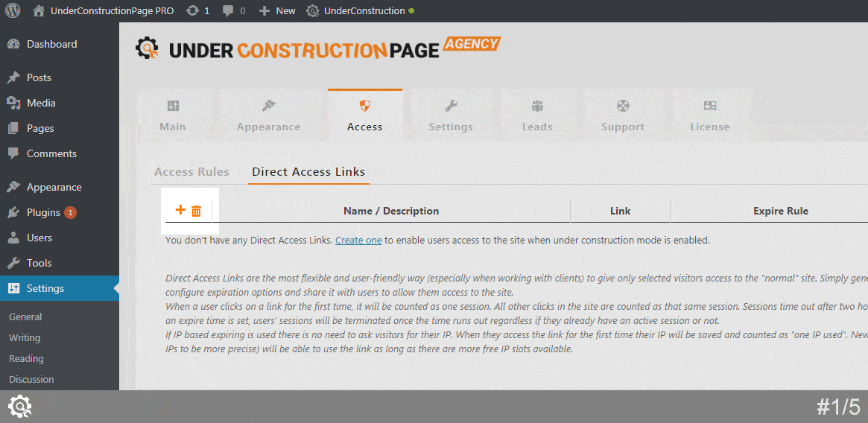Screen dimensions: 868x423
Task: Click the 'Create one' link
Action: 358,241
